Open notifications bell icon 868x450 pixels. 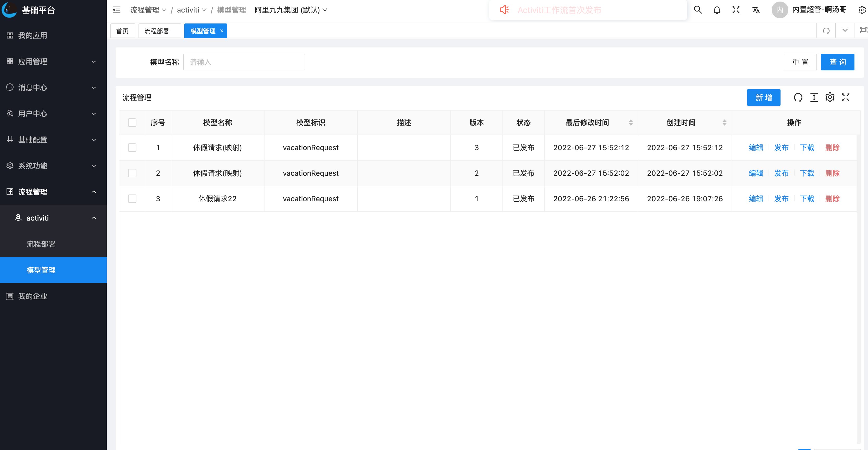717,10
